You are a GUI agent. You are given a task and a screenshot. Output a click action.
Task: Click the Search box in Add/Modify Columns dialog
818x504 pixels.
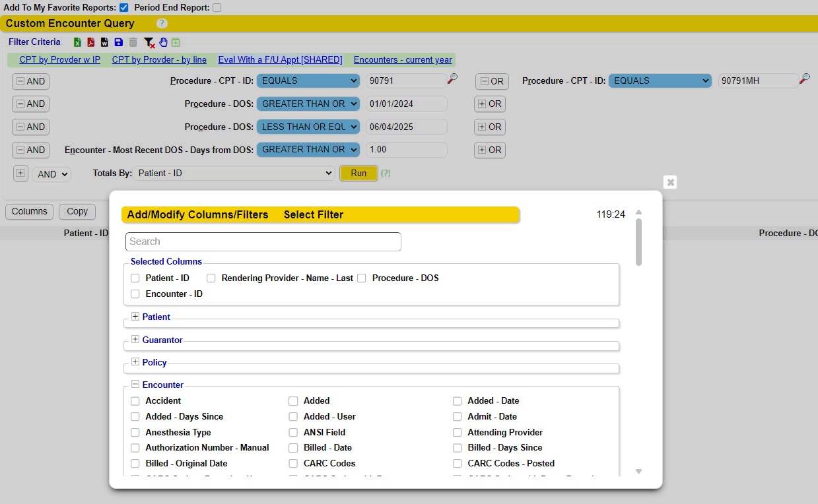(x=263, y=241)
